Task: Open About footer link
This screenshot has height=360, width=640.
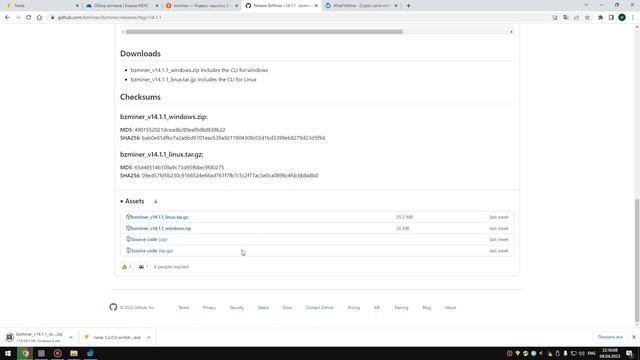Action: click(450, 308)
